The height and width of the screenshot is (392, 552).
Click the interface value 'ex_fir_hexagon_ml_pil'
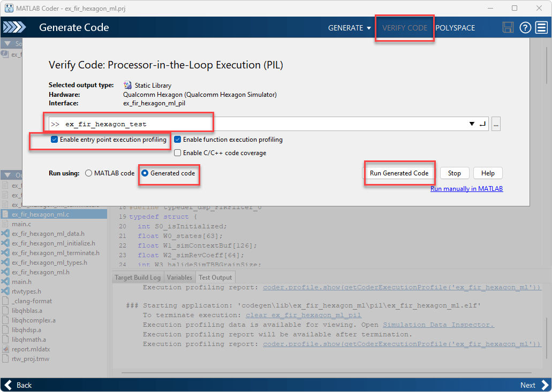(x=154, y=103)
